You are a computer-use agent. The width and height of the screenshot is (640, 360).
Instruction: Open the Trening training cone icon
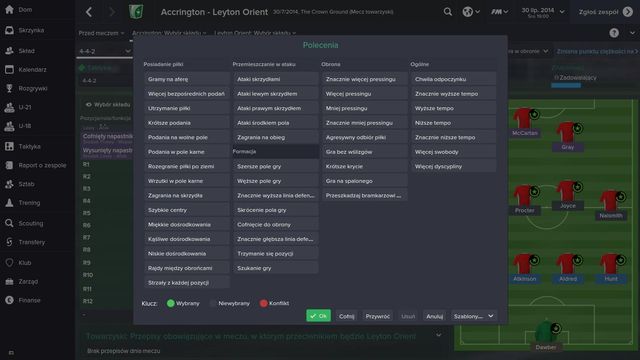(x=9, y=203)
